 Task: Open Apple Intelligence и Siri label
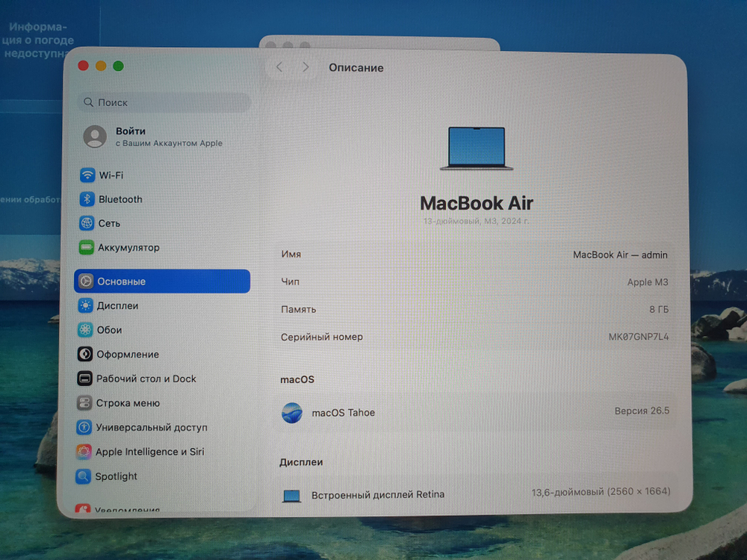click(x=149, y=452)
